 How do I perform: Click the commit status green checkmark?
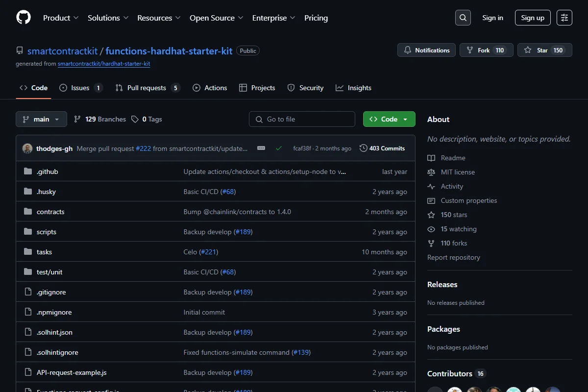(279, 148)
